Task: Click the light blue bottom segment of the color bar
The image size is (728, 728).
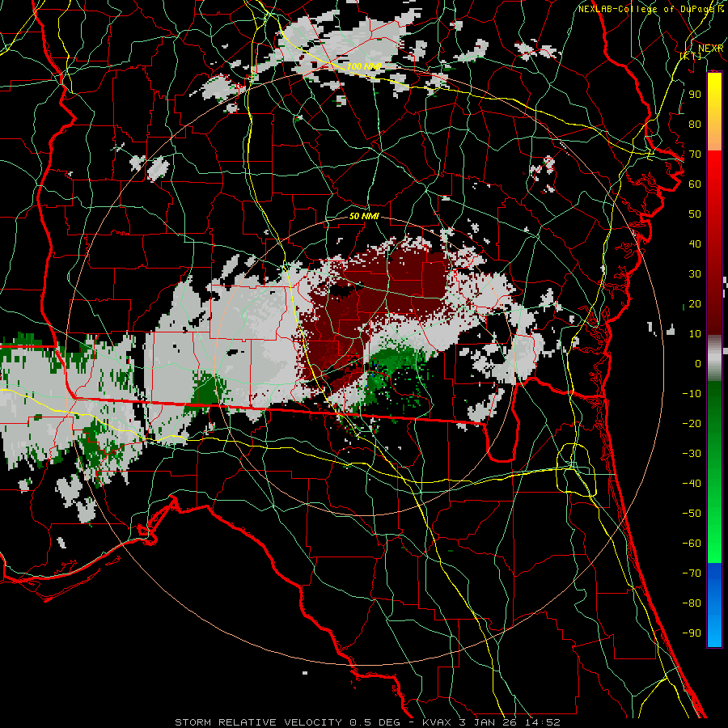Action: coord(714,633)
